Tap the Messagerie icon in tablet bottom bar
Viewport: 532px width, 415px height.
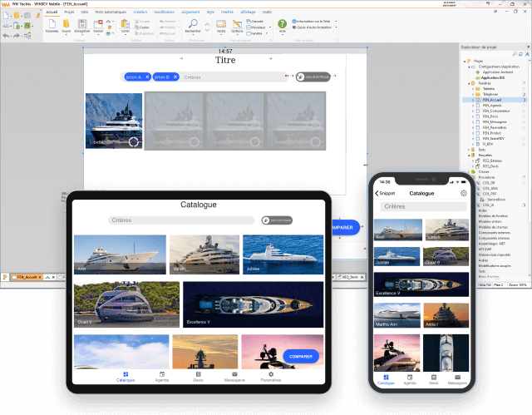235,377
